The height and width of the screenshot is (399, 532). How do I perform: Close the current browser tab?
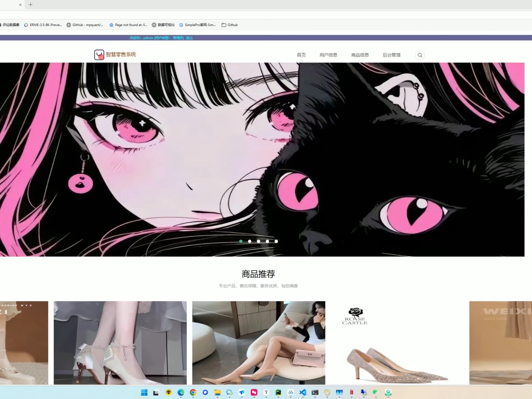20,5
